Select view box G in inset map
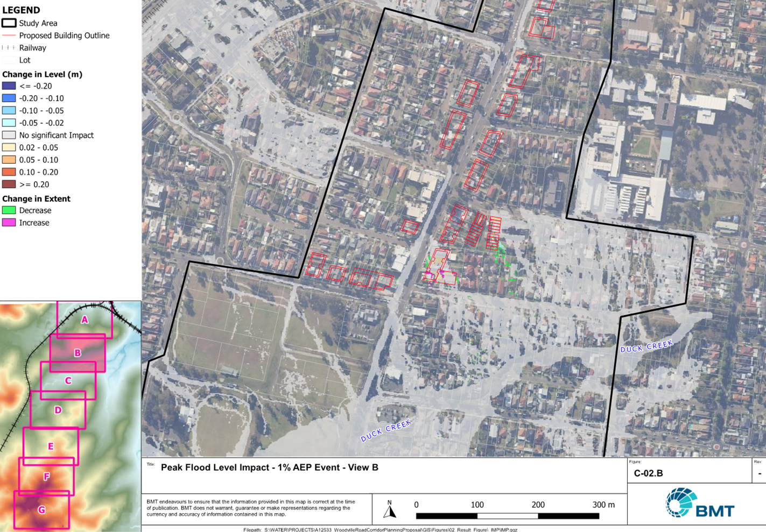Screen dimensions: 766x532 click(x=41, y=509)
